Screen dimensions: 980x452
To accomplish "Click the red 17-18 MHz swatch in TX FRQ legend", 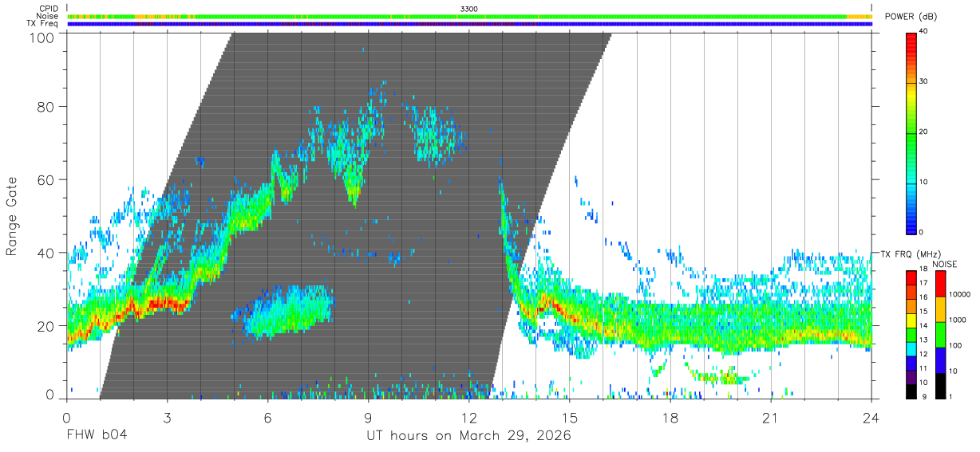I will (x=911, y=277).
